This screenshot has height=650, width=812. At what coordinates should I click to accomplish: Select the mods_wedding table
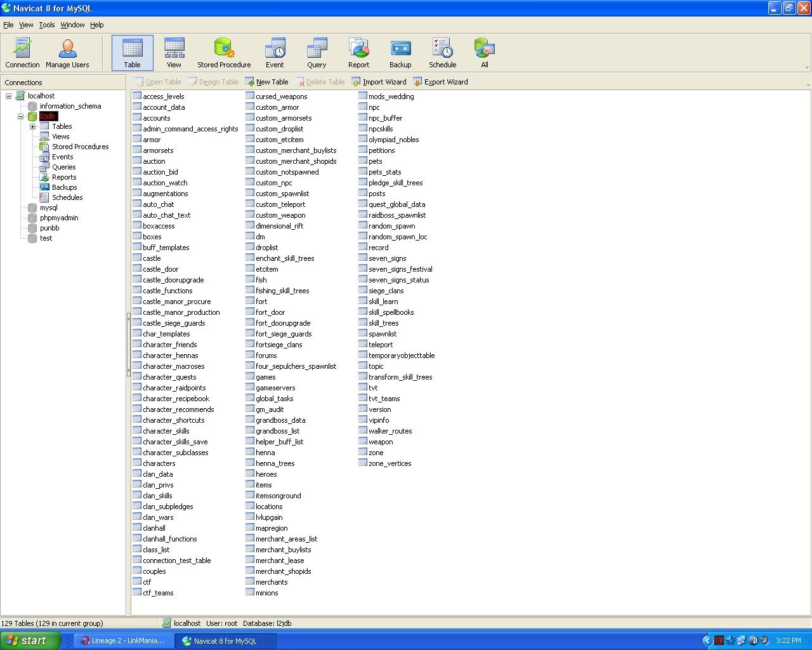[x=391, y=96]
